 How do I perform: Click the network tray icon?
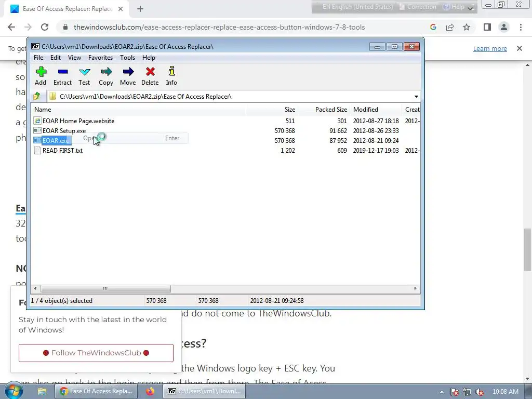tap(467, 392)
